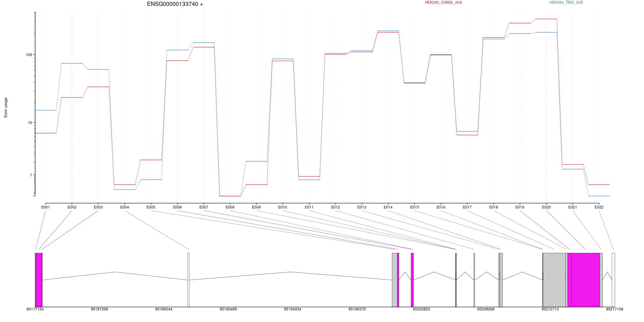
Task: Select the HEK293_OSMI2_2hA legend label
Action: tap(443, 2)
